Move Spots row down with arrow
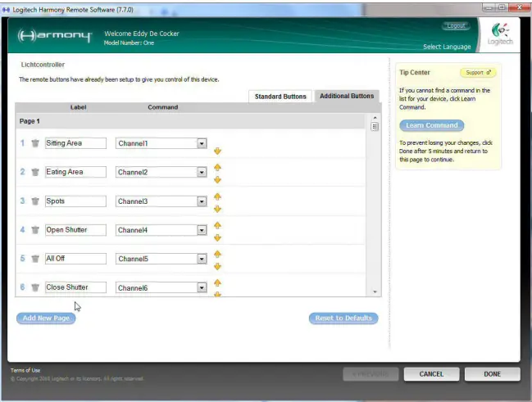The image size is (532, 402). pyautogui.click(x=217, y=209)
